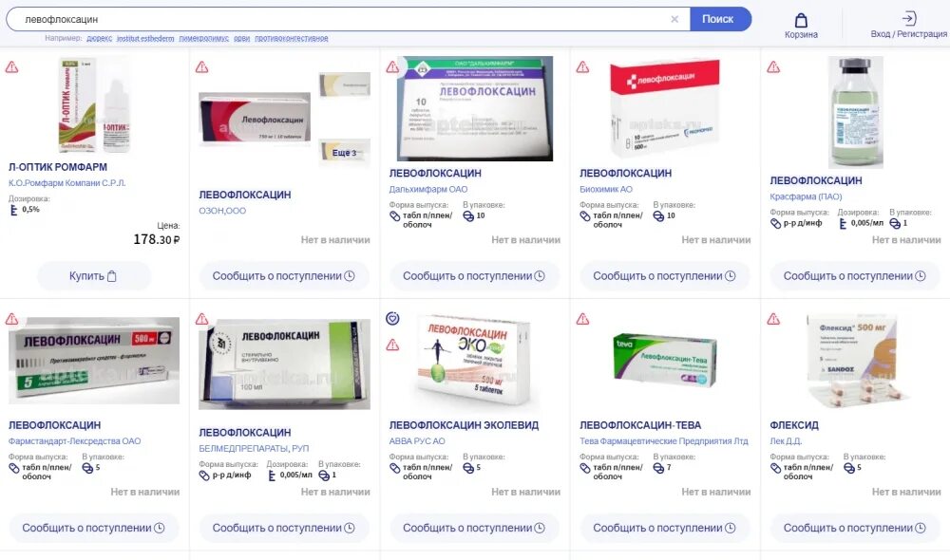Open the Тева Фармацевтические Предприятия Лтд link
950x560 pixels.
pyautogui.click(x=663, y=440)
